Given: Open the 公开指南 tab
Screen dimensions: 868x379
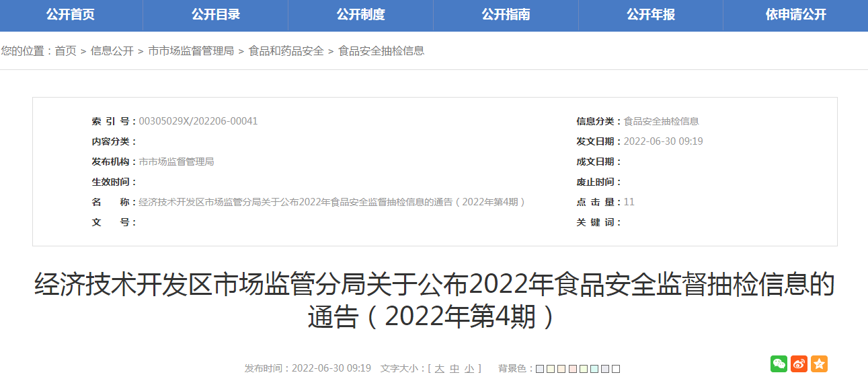Looking at the screenshot, I should pos(506,15).
